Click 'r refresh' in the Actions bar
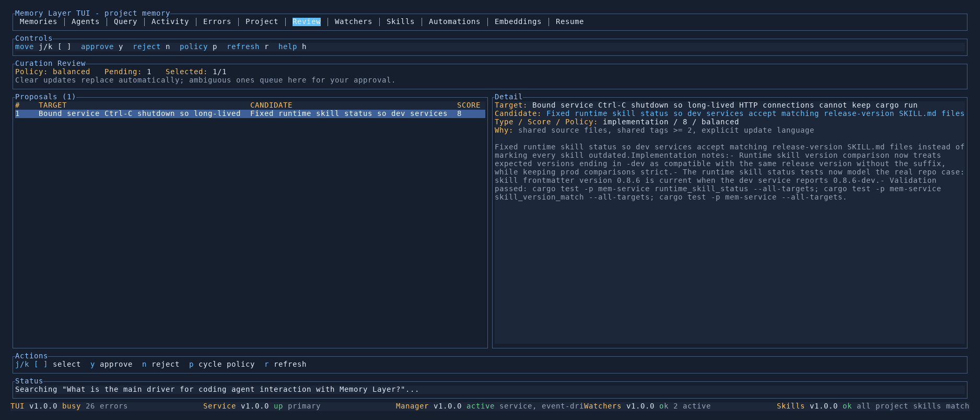 (x=285, y=364)
